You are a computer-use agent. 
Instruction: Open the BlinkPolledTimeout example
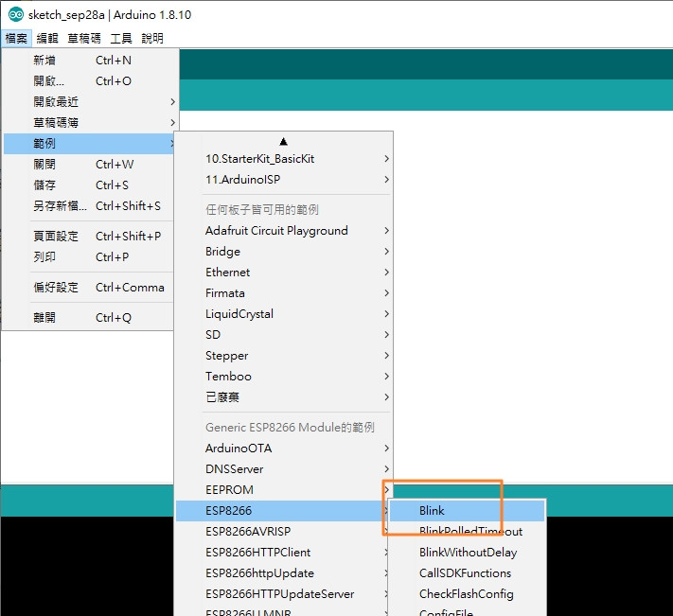click(x=467, y=531)
